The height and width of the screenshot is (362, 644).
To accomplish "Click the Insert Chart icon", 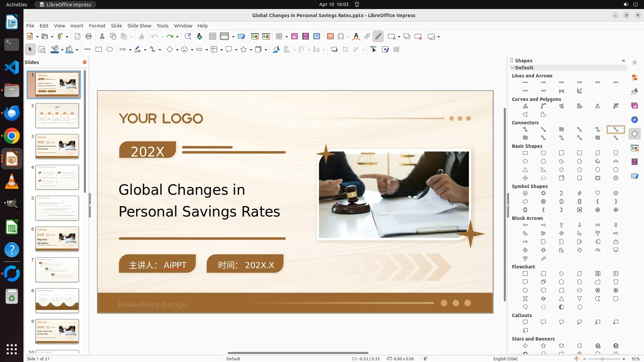I will (317, 37).
